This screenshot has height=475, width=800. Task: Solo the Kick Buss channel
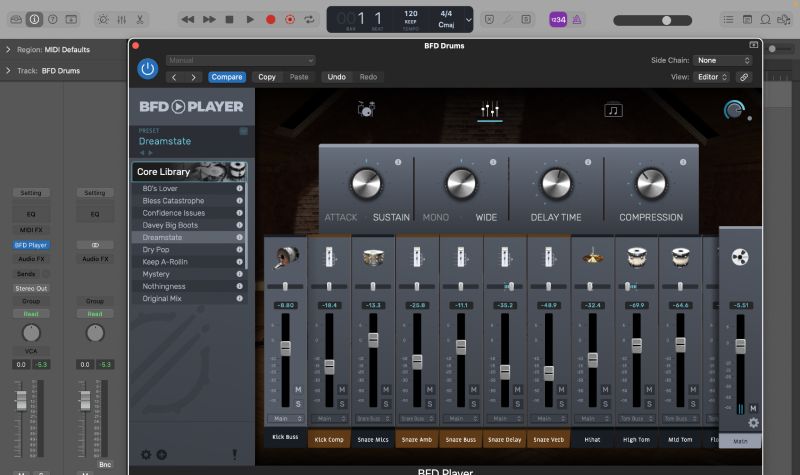298,404
